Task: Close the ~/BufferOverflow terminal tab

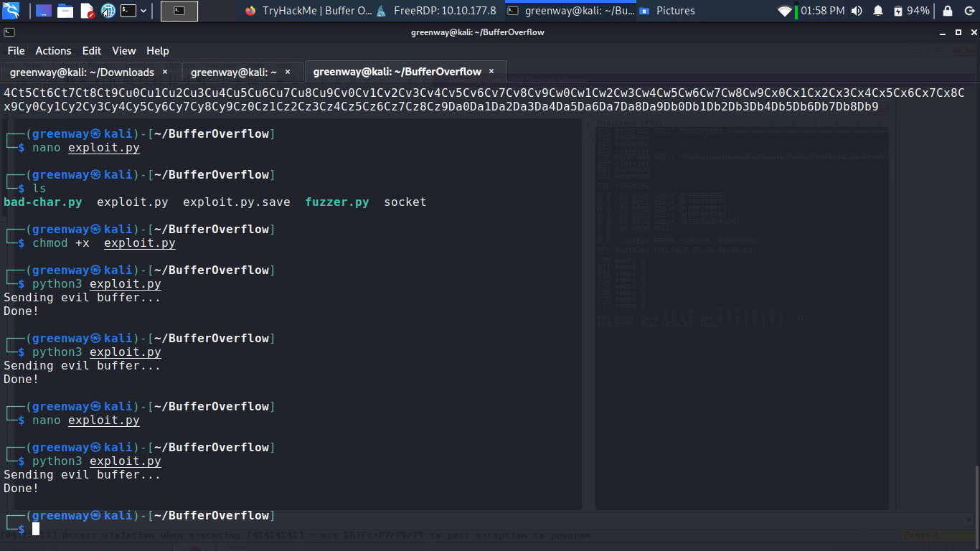Action: pos(491,71)
